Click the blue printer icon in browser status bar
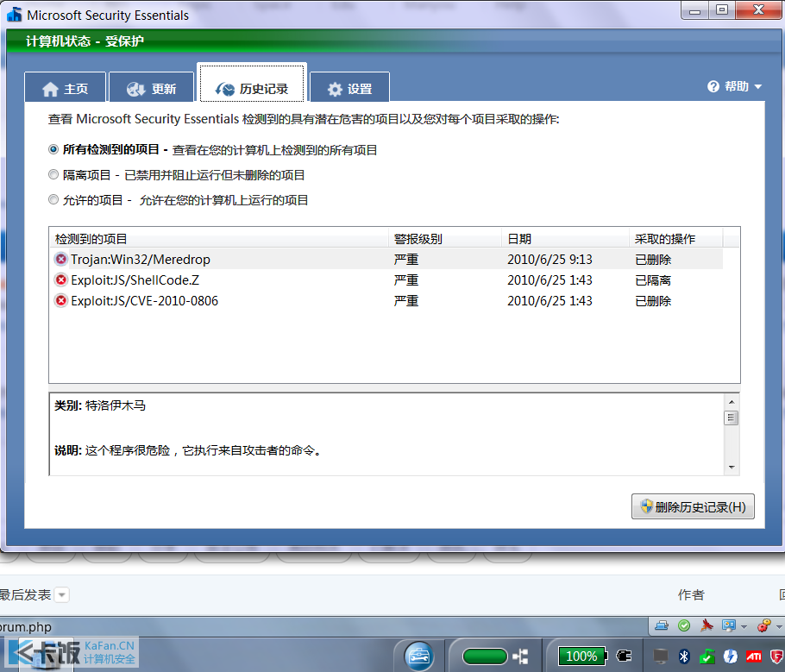This screenshot has height=672, width=785. click(662, 625)
